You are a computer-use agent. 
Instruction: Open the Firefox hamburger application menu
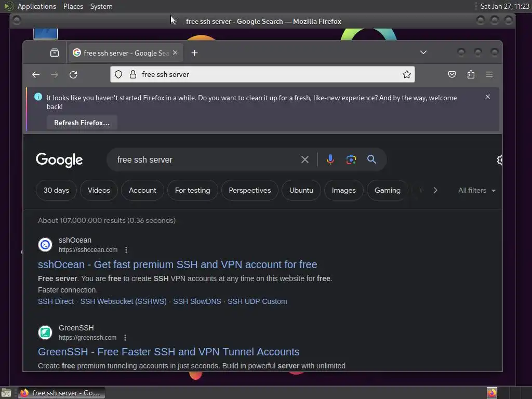pyautogui.click(x=489, y=74)
